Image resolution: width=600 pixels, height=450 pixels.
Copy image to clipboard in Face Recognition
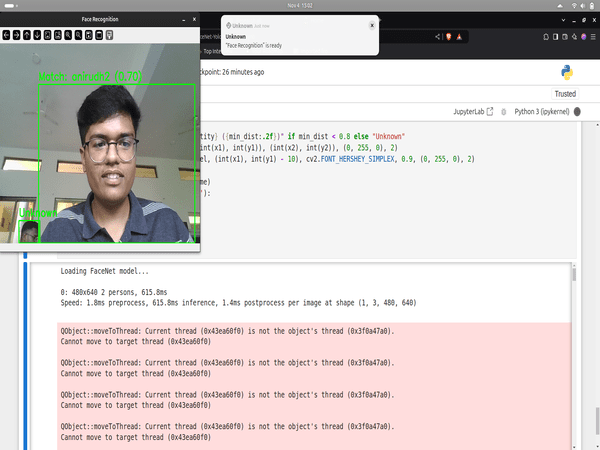tap(99, 35)
